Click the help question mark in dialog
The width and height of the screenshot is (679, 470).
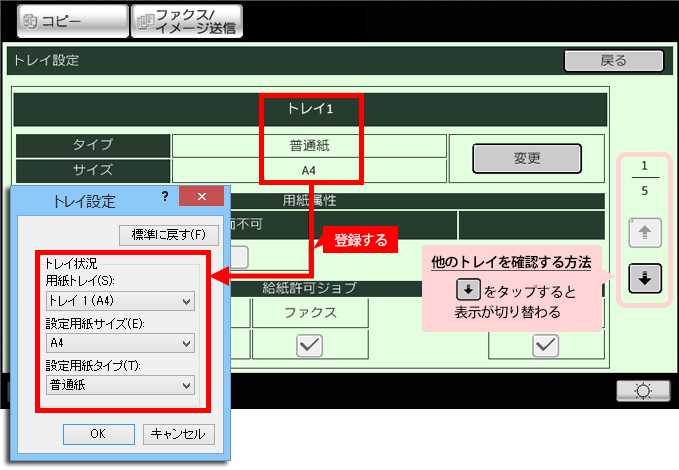(x=165, y=197)
